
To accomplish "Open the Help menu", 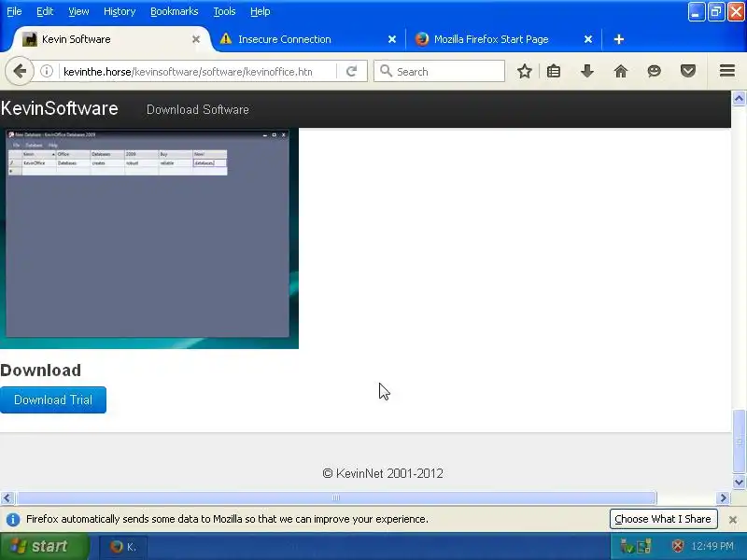I will click(x=261, y=11).
